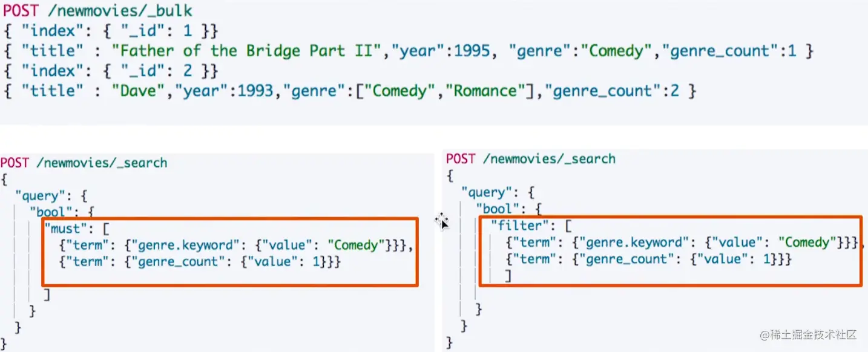Click the "bool" key in right pane
This screenshot has height=352, width=868.
pyautogui.click(x=497, y=209)
